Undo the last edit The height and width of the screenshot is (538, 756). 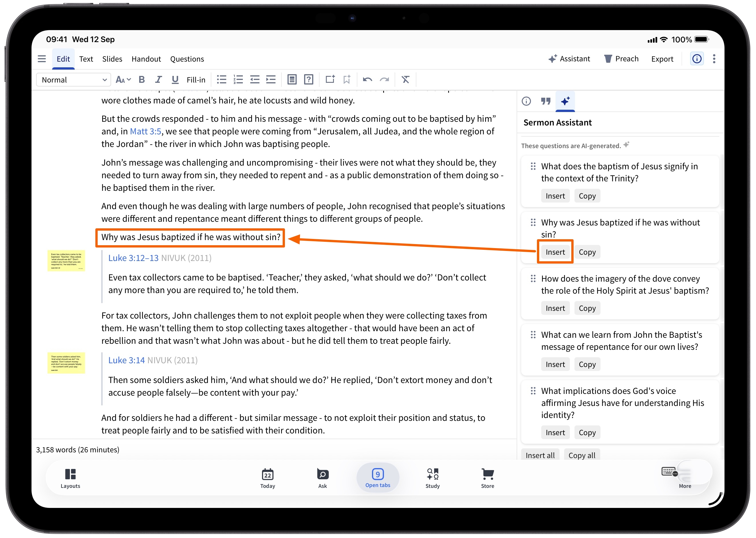pos(368,80)
